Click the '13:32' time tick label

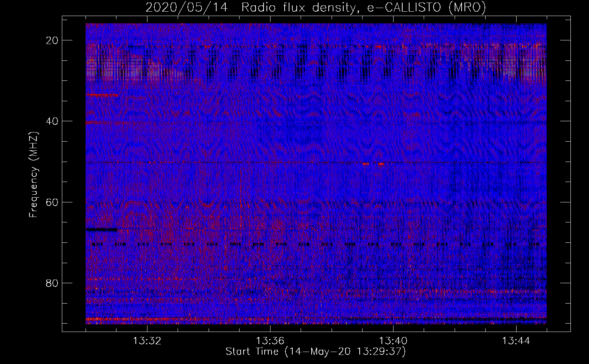click(147, 341)
